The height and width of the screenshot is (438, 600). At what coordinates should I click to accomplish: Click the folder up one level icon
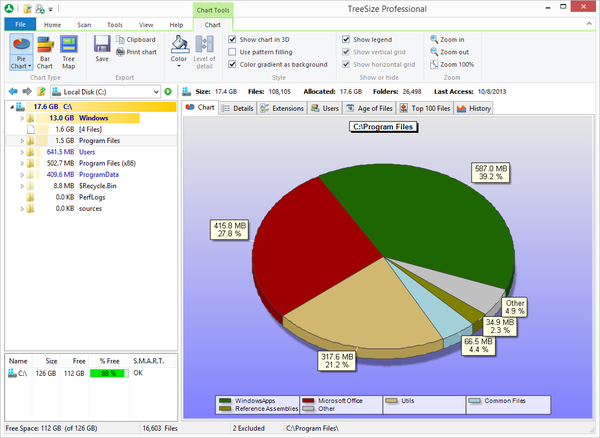point(41,91)
